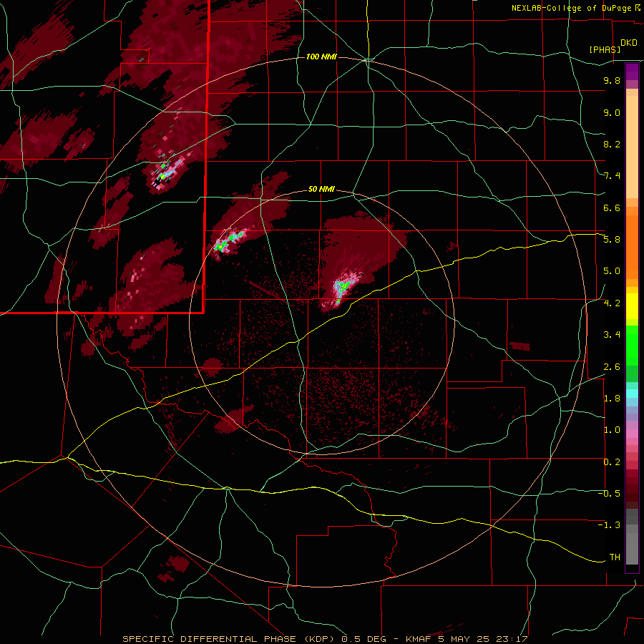Click the cyan band of the color bar

pos(632,393)
